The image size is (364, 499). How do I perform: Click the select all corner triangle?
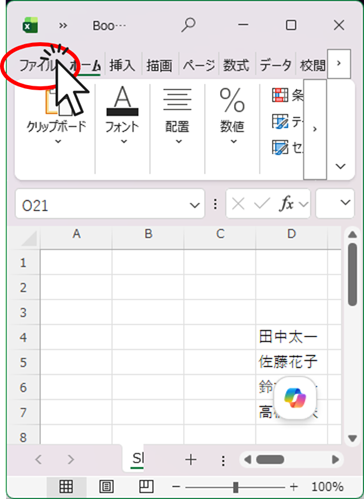pos(29,239)
